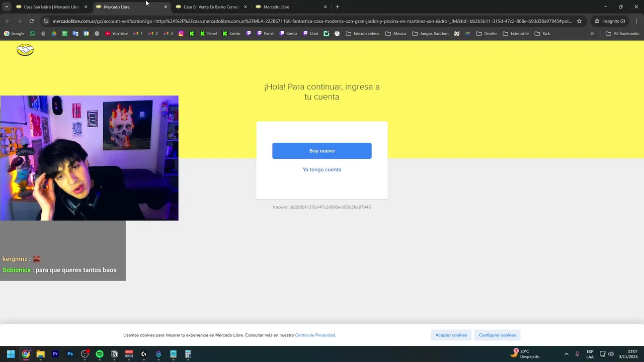Click the Aceptar cookies button
The height and width of the screenshot is (362, 644).
click(451, 335)
